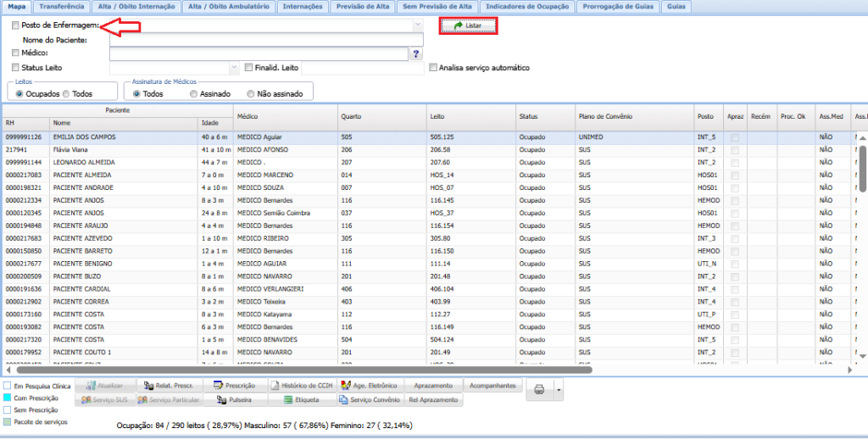
Task: Click the Médico text input field
Action: click(259, 53)
